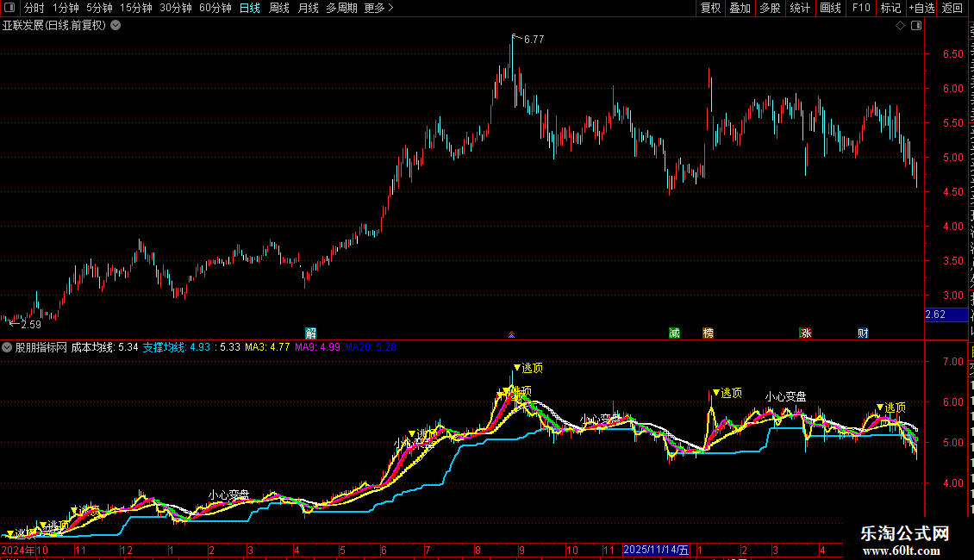
Task: Click the rightmost 逃顶 signal near month 4
Action: [x=891, y=408]
